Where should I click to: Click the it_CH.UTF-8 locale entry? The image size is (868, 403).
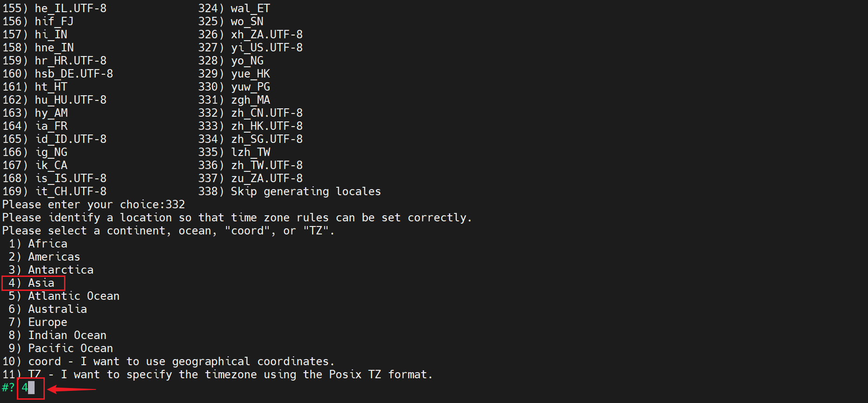click(x=70, y=191)
